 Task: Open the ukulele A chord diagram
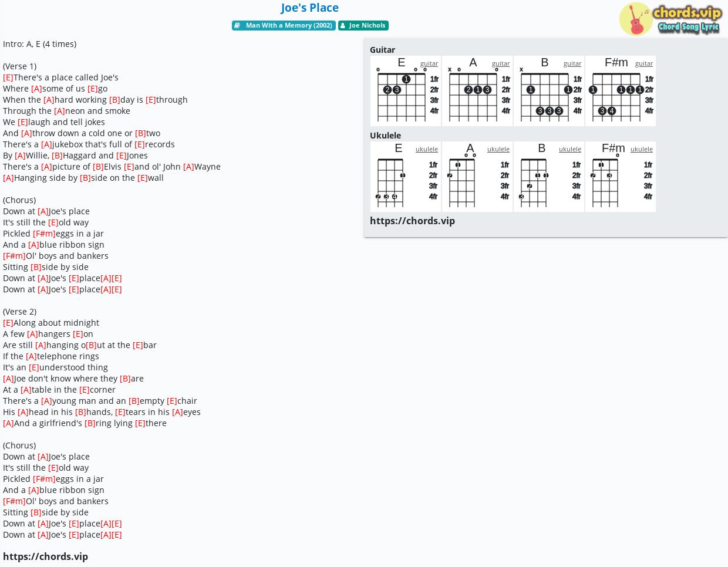[x=477, y=177]
